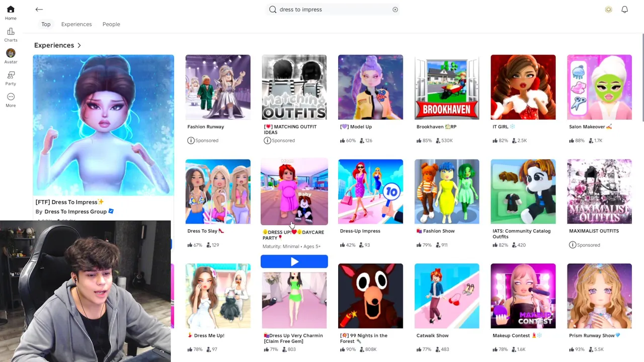644x362 pixels.
Task: Open Dress Me Up thumbnail
Action: (218, 296)
